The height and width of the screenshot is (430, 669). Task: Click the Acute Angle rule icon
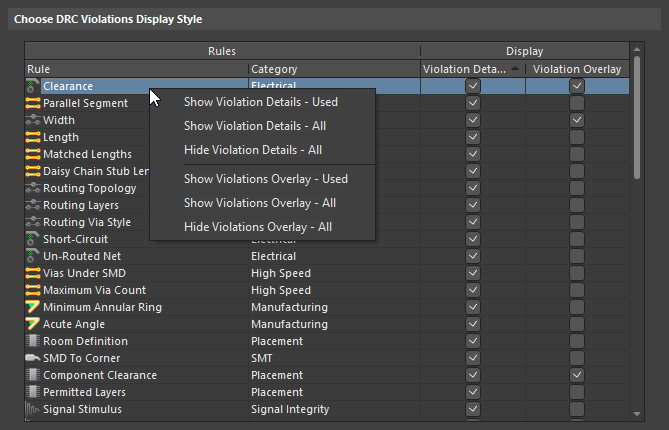32,324
